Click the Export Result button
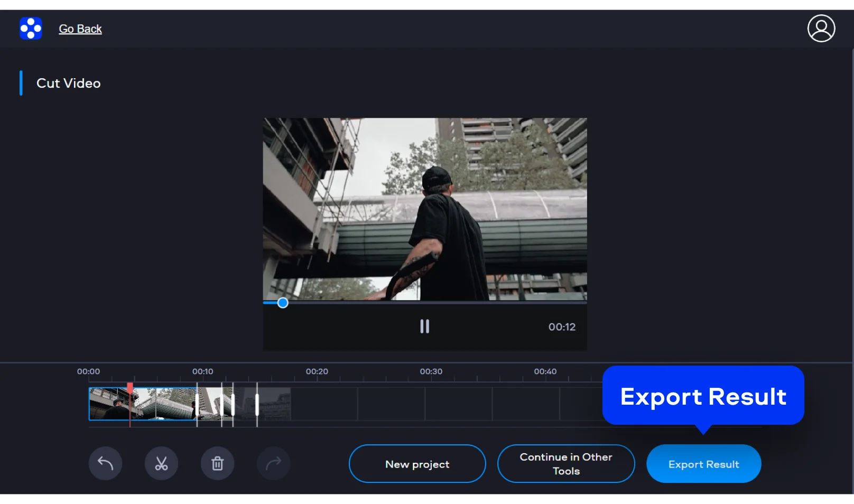The height and width of the screenshot is (504, 854). tap(703, 464)
